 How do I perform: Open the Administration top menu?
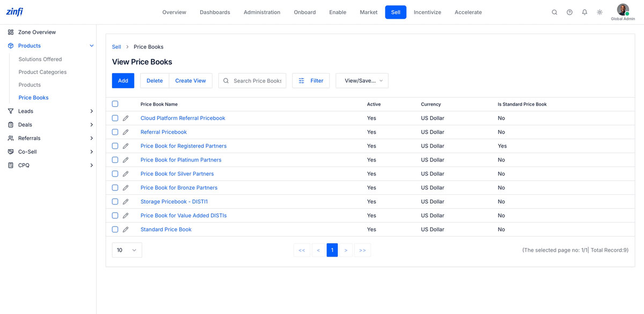pos(262,12)
